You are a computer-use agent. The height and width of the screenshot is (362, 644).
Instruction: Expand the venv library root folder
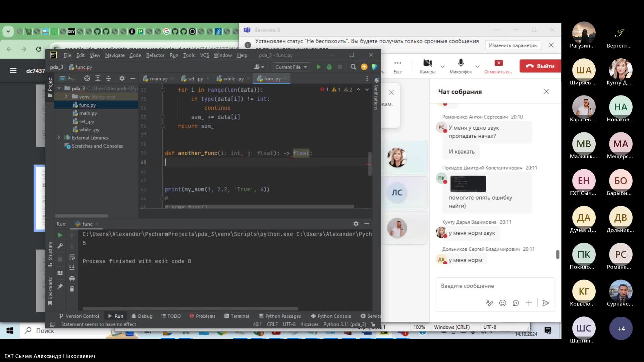click(66, 97)
